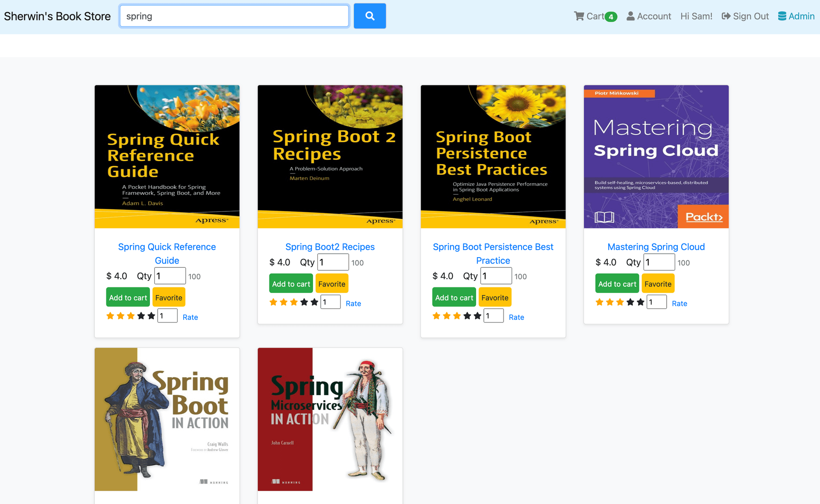This screenshot has width=820, height=504.
Task: Click third star under Mastering Spring Cloud
Action: pos(620,302)
